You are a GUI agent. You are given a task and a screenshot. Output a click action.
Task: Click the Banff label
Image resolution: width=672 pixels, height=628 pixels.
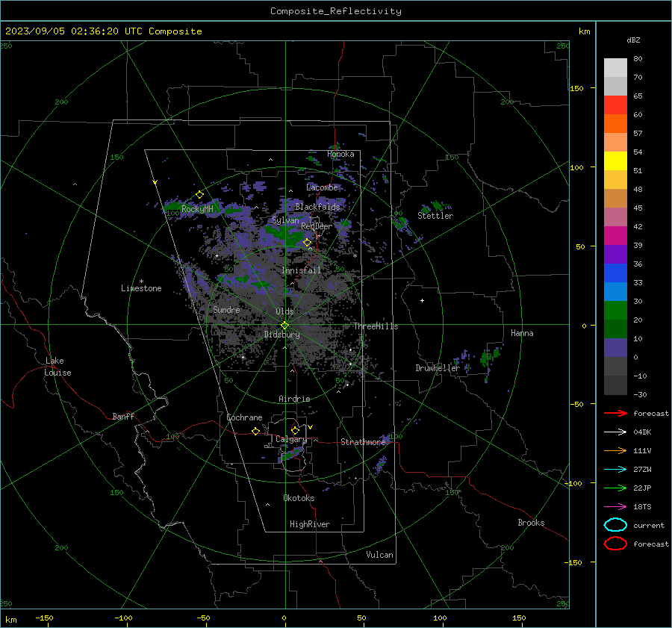[123, 416]
